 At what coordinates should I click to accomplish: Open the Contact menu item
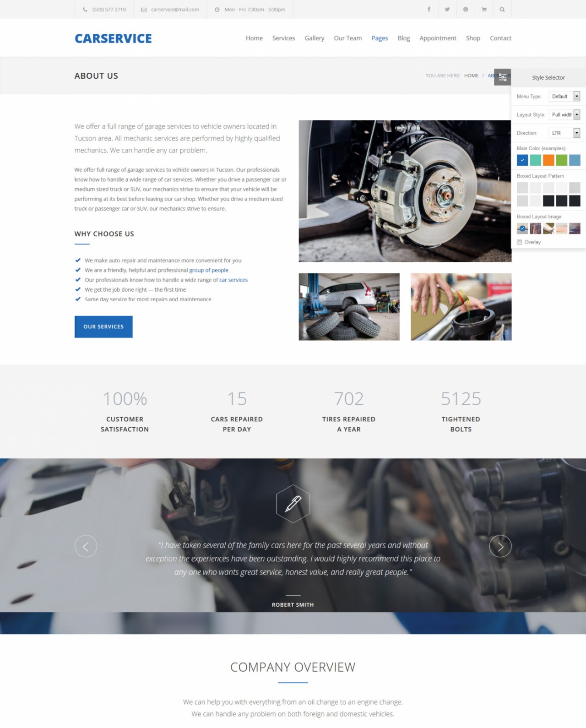(x=500, y=38)
